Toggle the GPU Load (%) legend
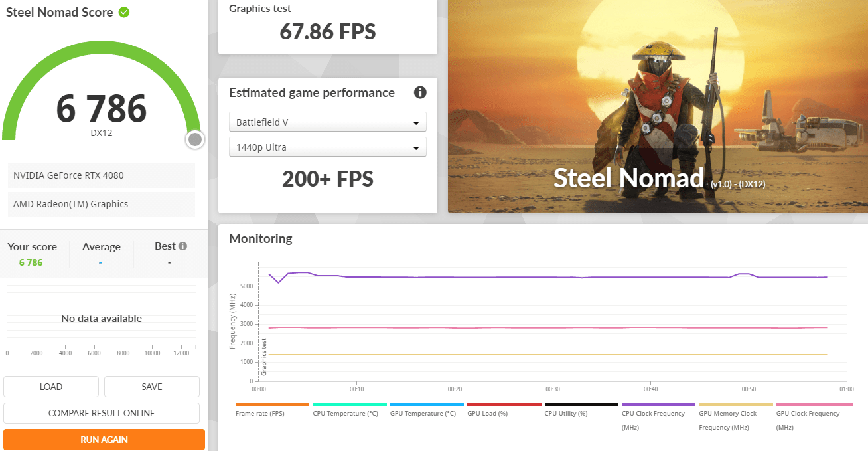Screen dimensions: 868x451 (x=504, y=408)
